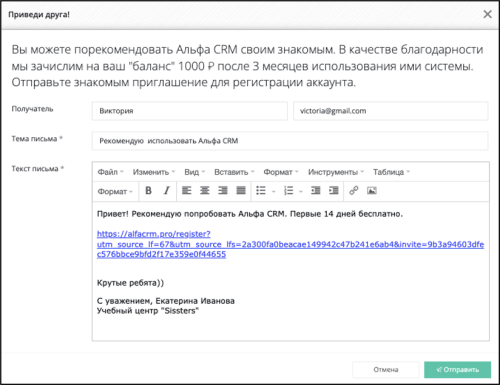Open the Вид menu
Viewport: 500px width, 385px height.
(195, 172)
